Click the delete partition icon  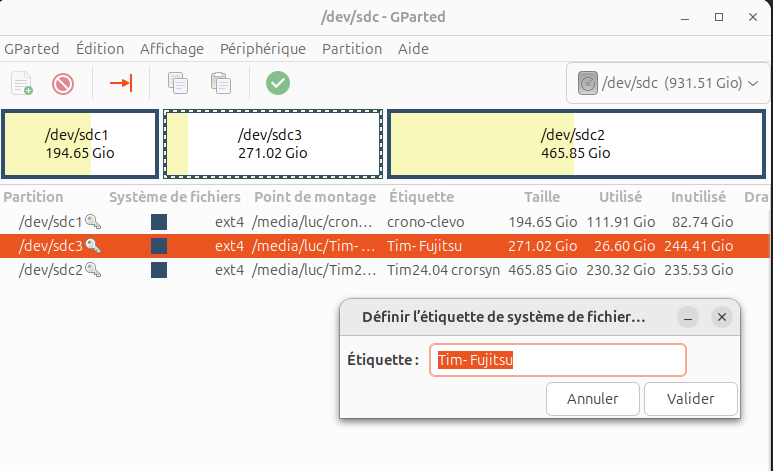63,83
